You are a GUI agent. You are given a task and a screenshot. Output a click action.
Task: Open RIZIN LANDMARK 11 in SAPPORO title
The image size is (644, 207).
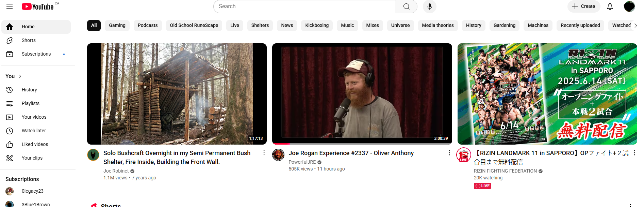click(551, 158)
